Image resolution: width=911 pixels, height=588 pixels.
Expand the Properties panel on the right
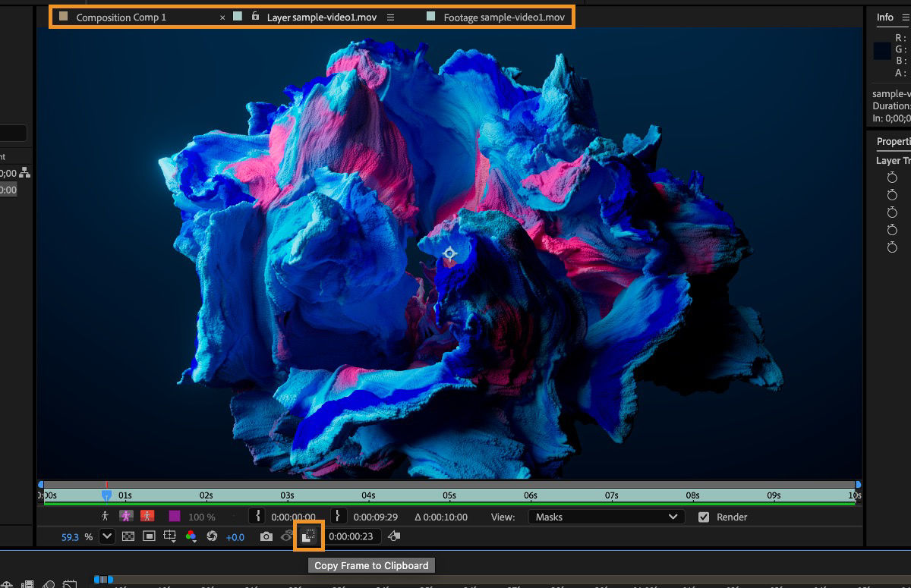(x=894, y=142)
